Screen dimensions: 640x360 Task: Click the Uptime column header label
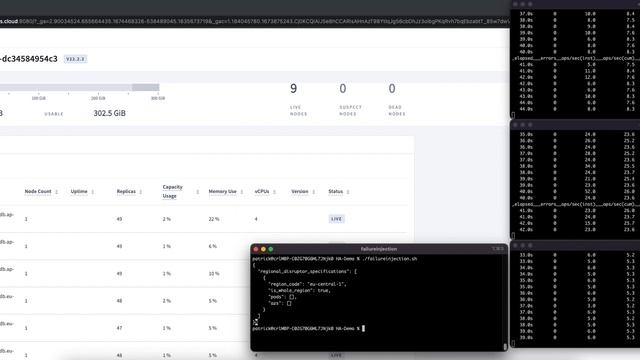[79, 191]
